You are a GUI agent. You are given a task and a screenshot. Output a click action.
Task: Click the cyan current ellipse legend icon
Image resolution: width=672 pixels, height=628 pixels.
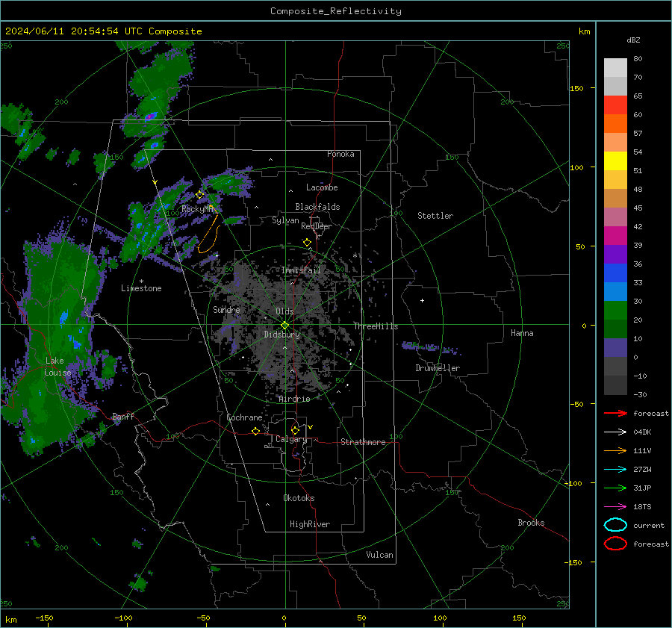[615, 525]
